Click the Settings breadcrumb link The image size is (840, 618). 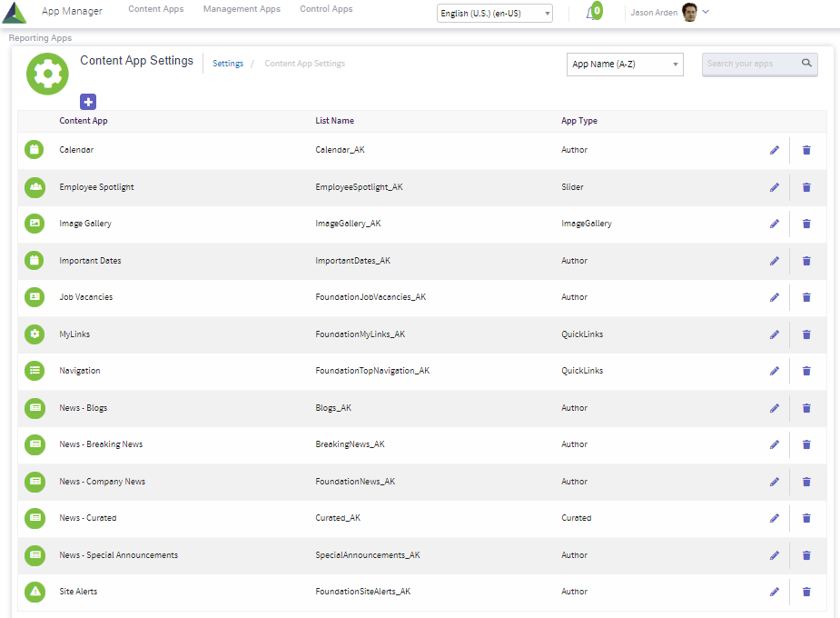coord(228,64)
